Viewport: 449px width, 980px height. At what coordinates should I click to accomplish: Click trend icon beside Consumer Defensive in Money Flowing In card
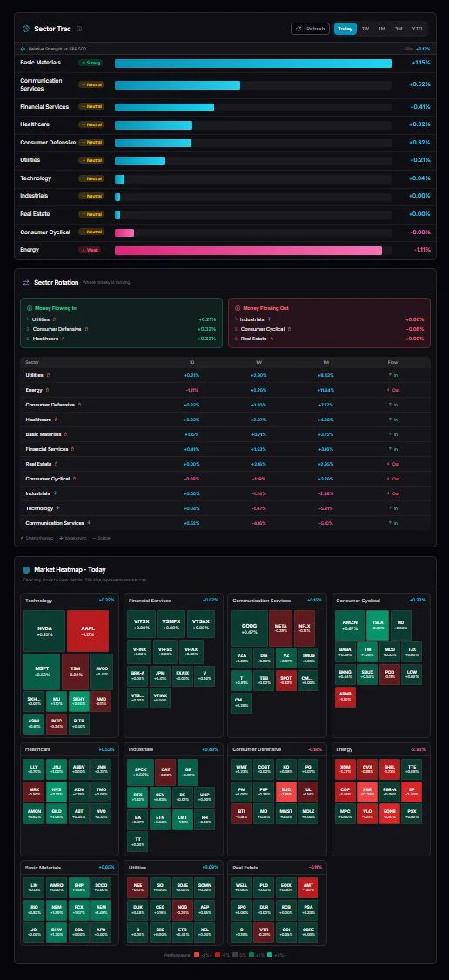click(86, 329)
